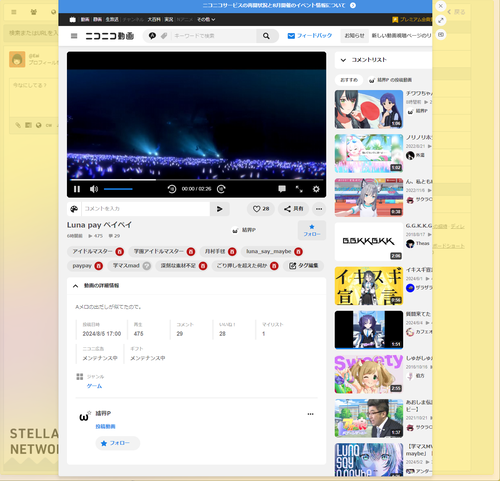Screen dimensions: 500x481
Task: Click the magnifier search button
Action: pyautogui.click(x=266, y=36)
